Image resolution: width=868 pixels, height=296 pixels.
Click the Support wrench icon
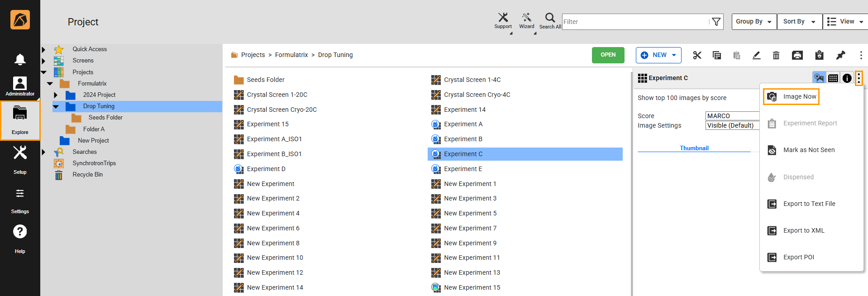503,21
